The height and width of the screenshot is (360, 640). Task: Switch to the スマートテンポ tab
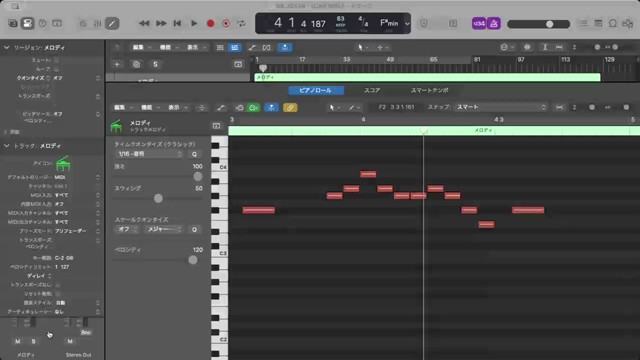[x=429, y=90]
